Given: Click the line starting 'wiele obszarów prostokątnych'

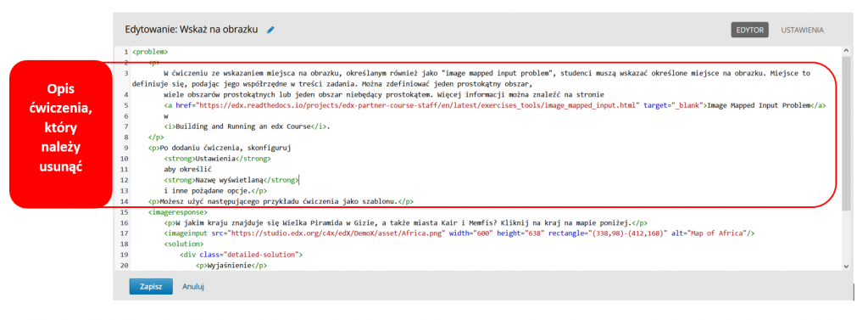Looking at the screenshot, I should (x=384, y=94).
